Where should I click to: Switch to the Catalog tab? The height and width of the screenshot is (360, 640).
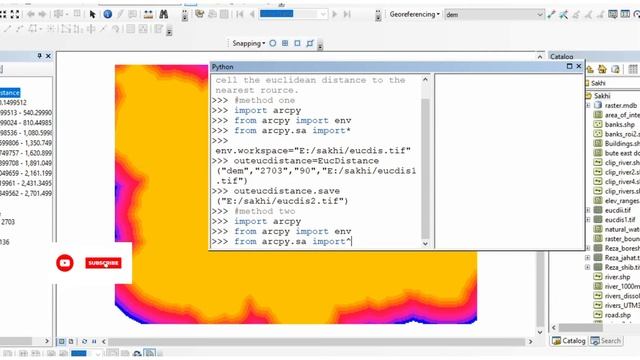[569, 341]
